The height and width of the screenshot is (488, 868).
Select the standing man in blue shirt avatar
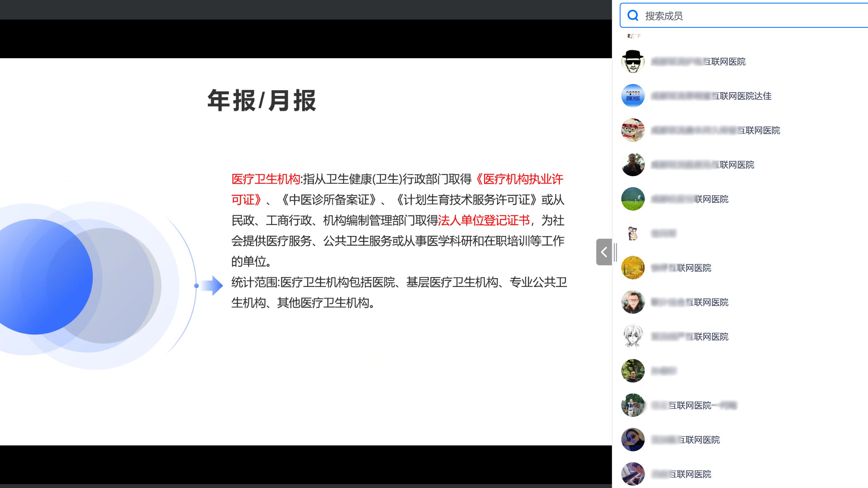[633, 405]
